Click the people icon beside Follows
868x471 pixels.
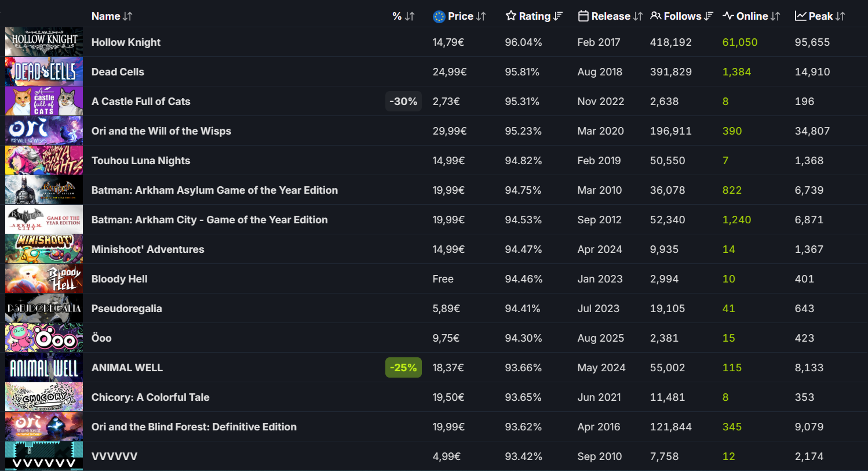point(656,16)
